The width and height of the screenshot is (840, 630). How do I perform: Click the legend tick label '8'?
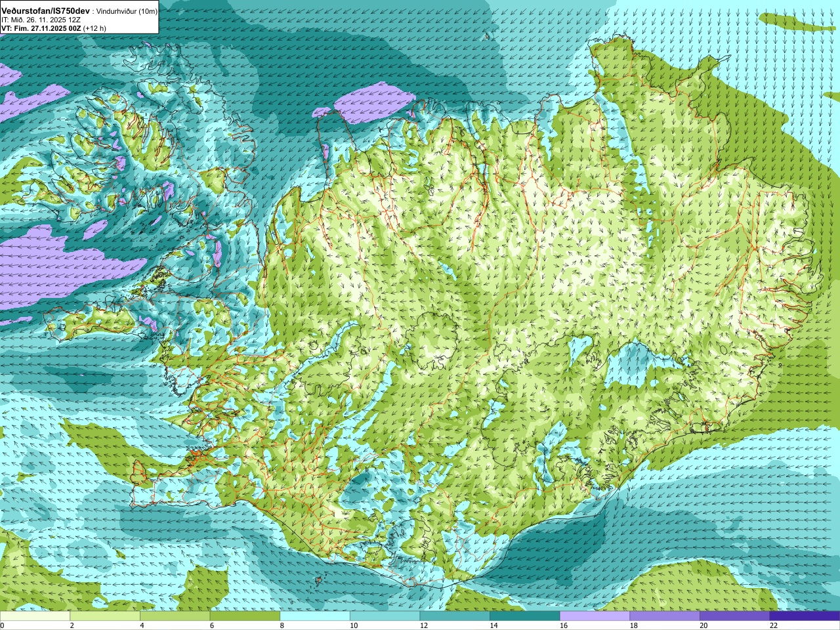tap(282, 625)
